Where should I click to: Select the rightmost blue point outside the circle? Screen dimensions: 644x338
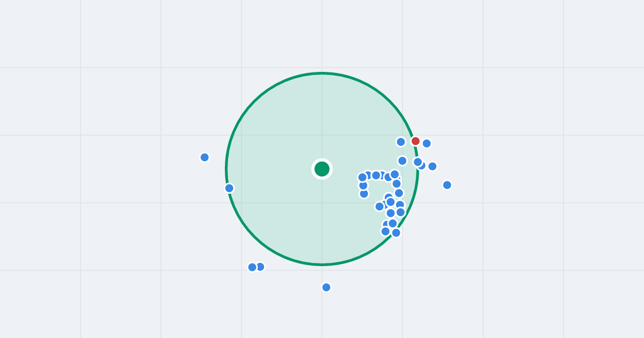pos(447,185)
